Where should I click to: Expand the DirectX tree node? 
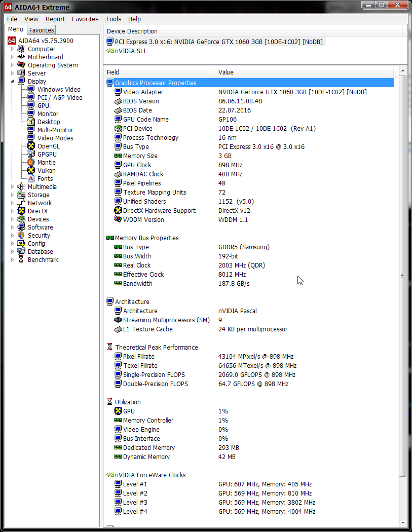click(13, 211)
